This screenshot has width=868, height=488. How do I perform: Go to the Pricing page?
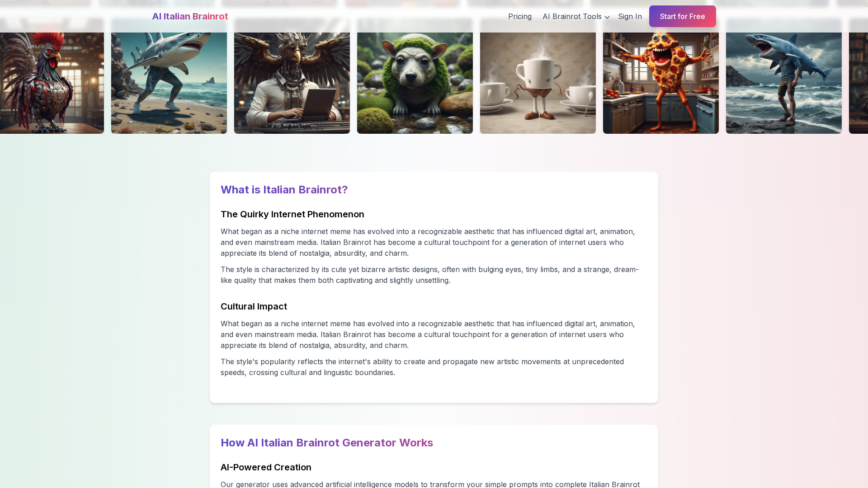click(x=520, y=16)
